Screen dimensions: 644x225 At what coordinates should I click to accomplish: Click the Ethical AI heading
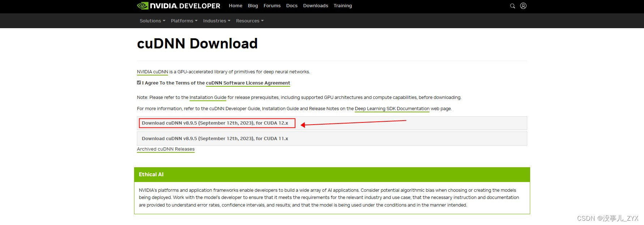[x=151, y=174]
